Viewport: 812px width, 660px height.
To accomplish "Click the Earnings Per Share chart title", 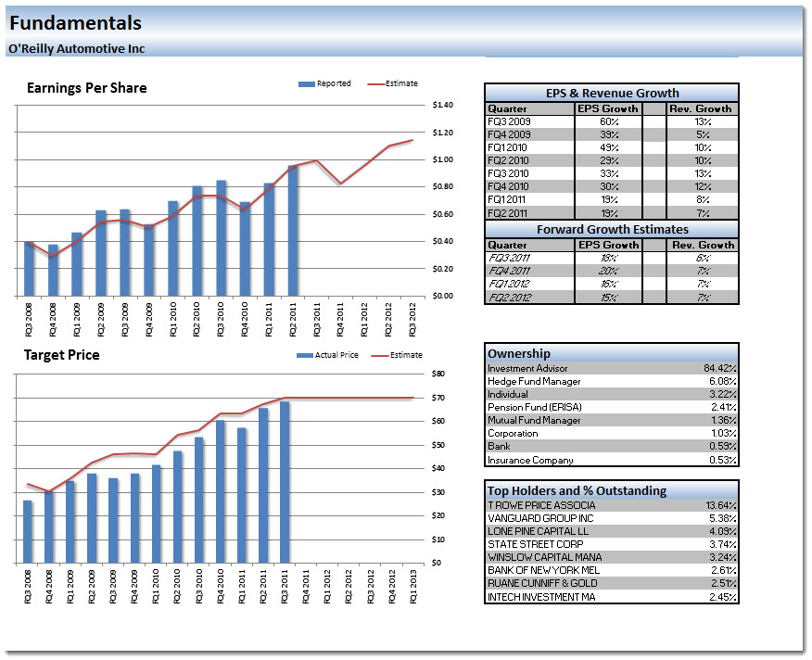I will point(87,88).
